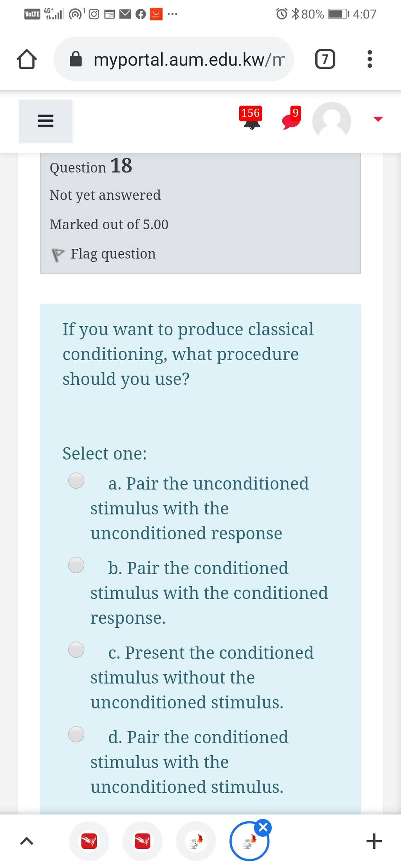Switch to the second red tab thumbnail
Screen dimensions: 401x868
(x=142, y=841)
